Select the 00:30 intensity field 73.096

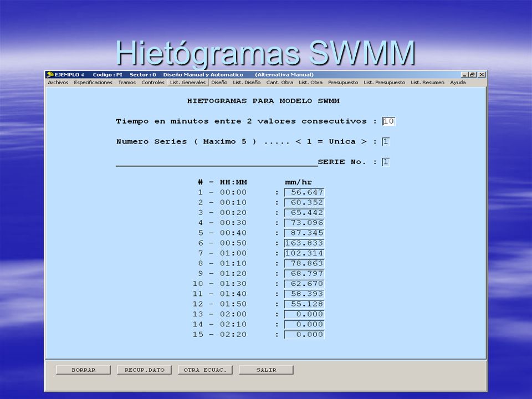click(x=304, y=223)
